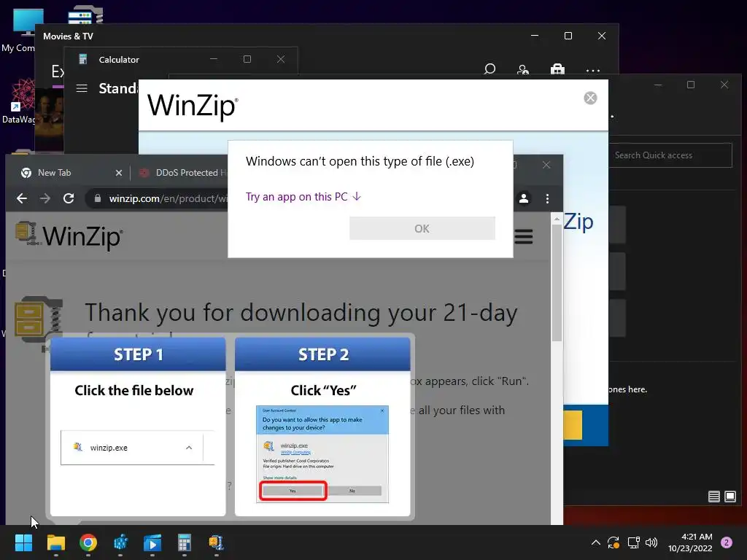Close the New Tab tab
Viewport: 747px width, 560px height.
coord(119,173)
